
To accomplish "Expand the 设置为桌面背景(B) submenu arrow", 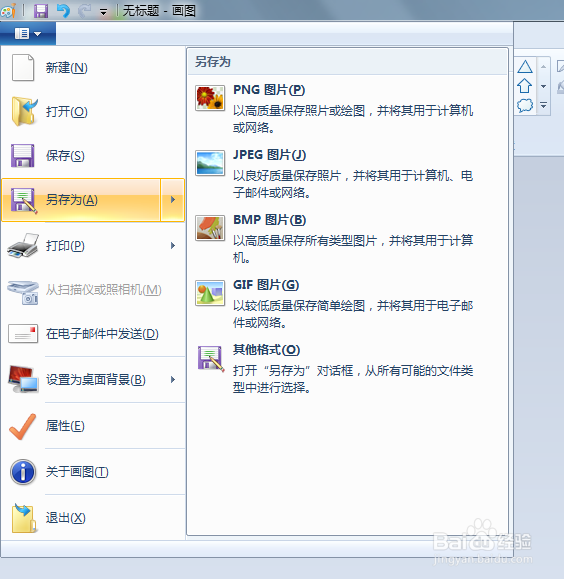I will tap(173, 380).
